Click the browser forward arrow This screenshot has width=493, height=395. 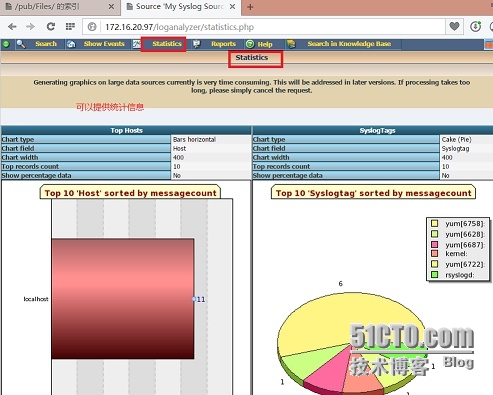(30, 27)
